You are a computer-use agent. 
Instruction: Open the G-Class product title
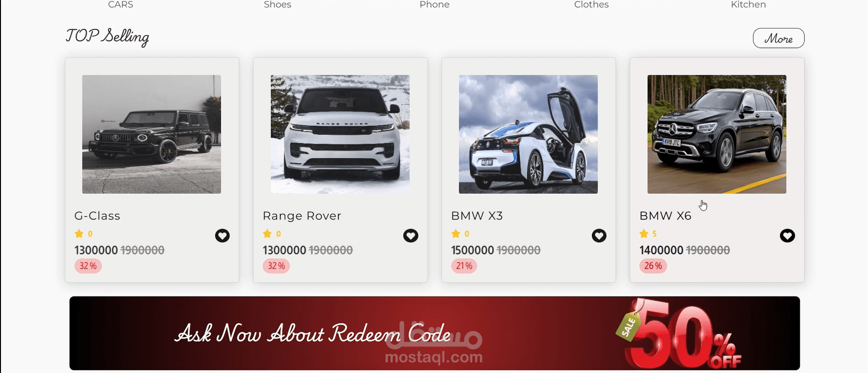(x=97, y=215)
